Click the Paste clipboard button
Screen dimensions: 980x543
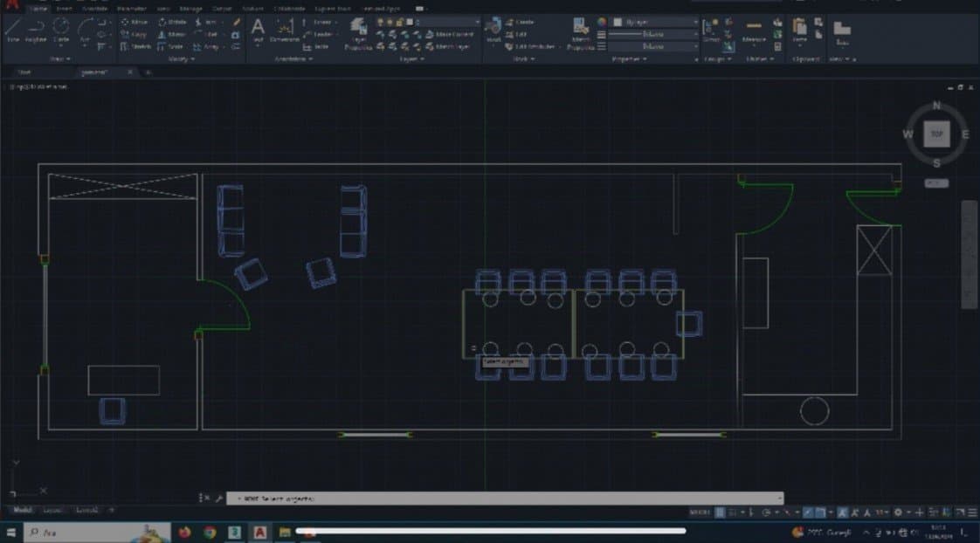(799, 31)
